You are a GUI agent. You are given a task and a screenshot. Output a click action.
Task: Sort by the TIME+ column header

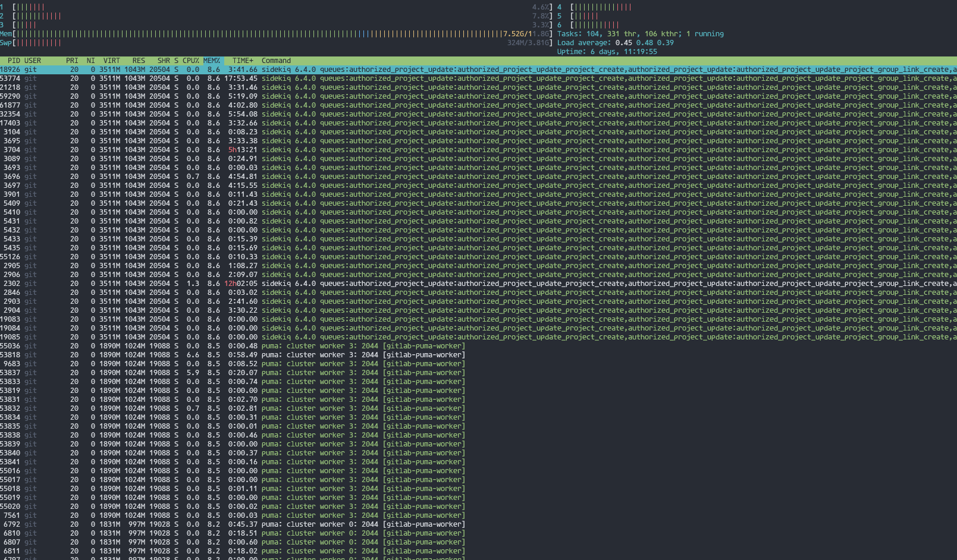click(x=243, y=61)
